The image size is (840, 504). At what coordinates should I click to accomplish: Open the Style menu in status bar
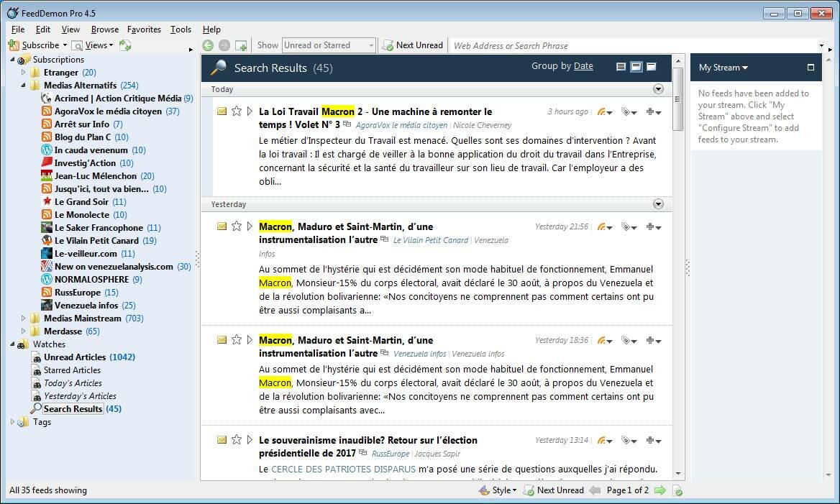(x=498, y=490)
